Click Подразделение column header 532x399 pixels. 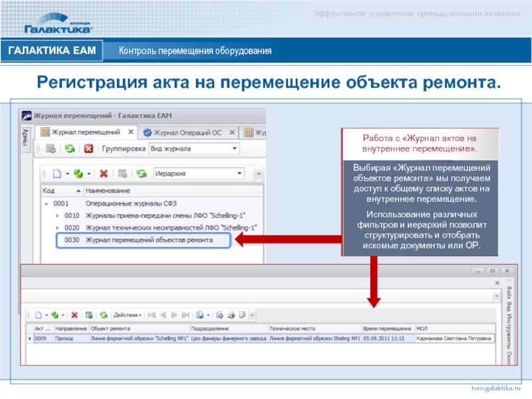[229, 329]
